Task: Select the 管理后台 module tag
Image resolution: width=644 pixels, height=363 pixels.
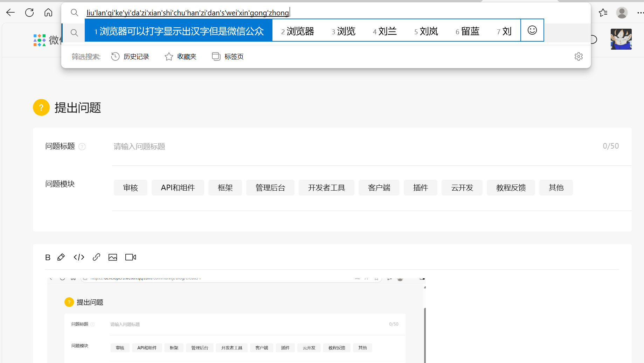Action: pos(270,188)
